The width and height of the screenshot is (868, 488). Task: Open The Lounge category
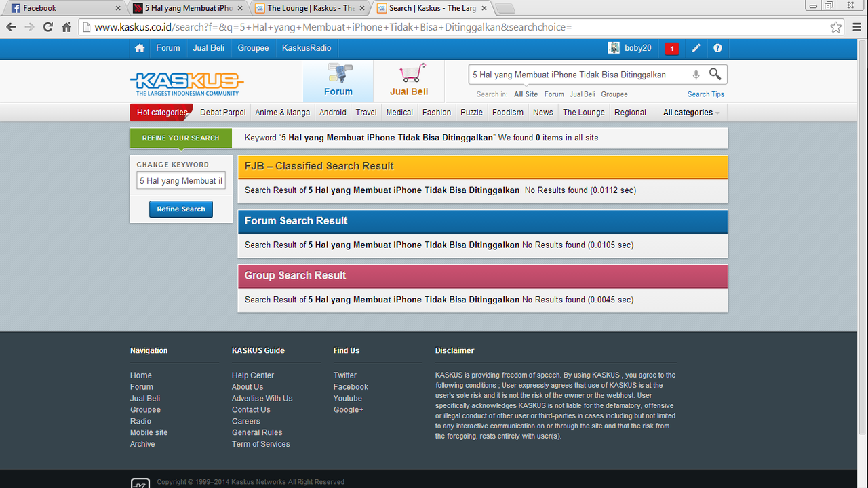pos(584,113)
